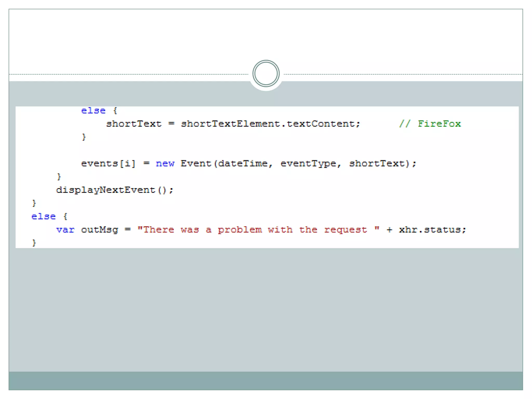This screenshot has width=532, height=399.
Task: Click the 'else' keyword at the top
Action: pos(93,111)
